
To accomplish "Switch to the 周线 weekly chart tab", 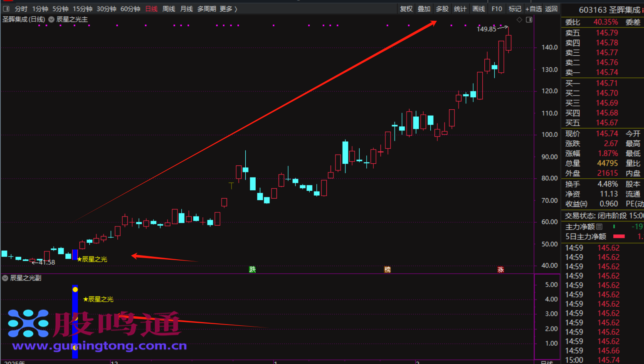I will pos(168,9).
